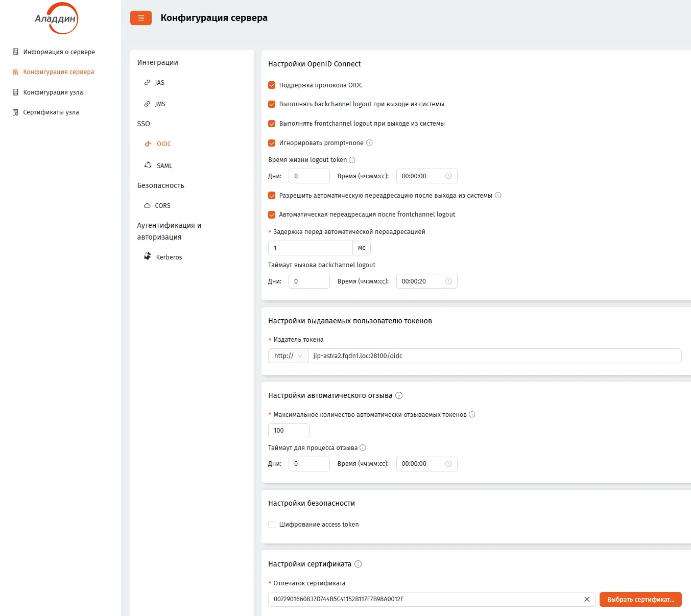Click the info icon beside Игнорировать prompt=none
The width and height of the screenshot is (691, 616).
pos(370,143)
